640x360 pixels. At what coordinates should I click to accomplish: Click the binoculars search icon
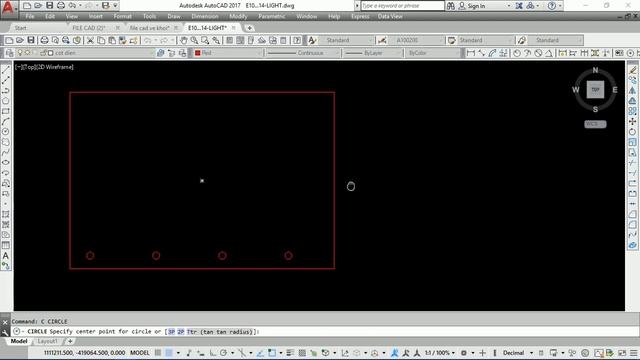pos(451,6)
